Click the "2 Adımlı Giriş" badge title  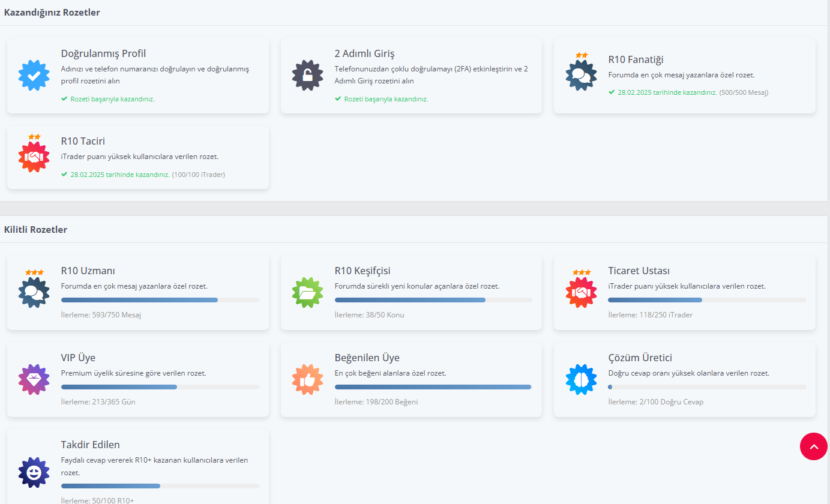coord(364,53)
